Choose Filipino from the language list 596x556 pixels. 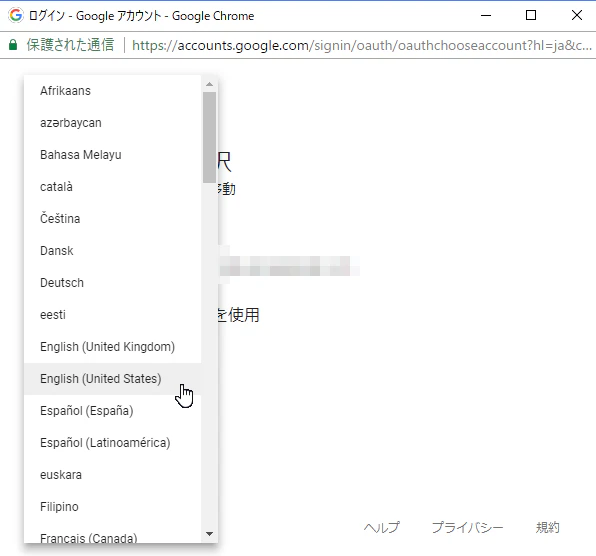[113, 507]
